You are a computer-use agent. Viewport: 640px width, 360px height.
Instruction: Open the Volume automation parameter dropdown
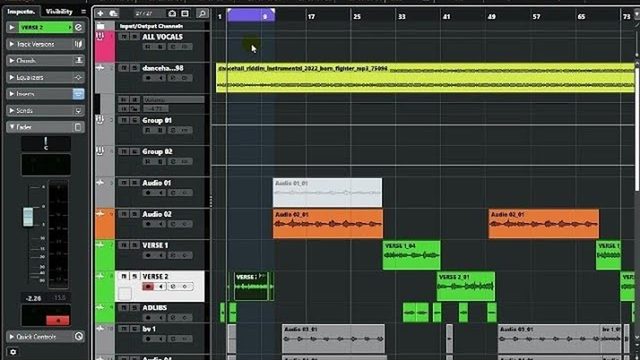pyautogui.click(x=173, y=99)
